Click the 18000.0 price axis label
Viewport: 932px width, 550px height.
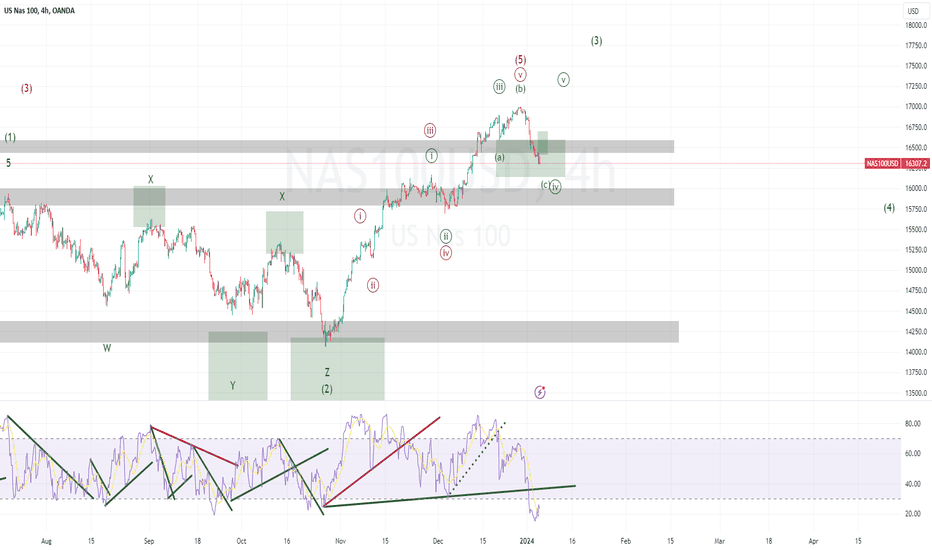[x=916, y=25]
